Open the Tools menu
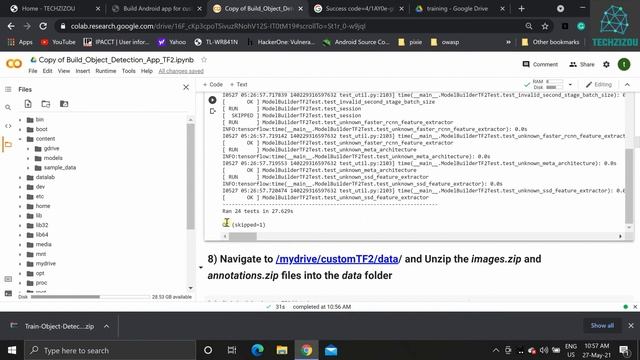Screen dimensions: 640x360 click(129, 71)
